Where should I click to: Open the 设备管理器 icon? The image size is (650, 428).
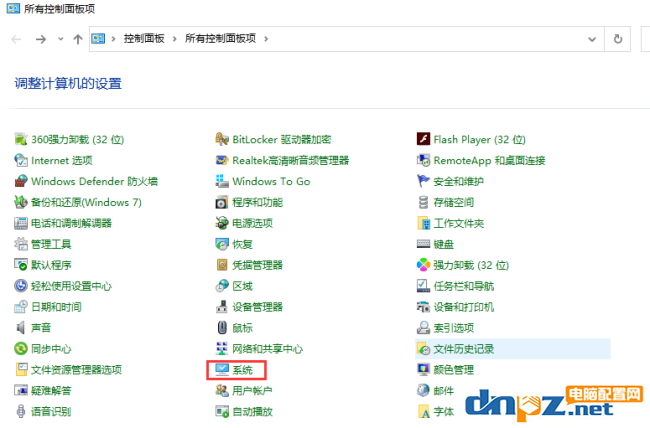click(x=222, y=307)
